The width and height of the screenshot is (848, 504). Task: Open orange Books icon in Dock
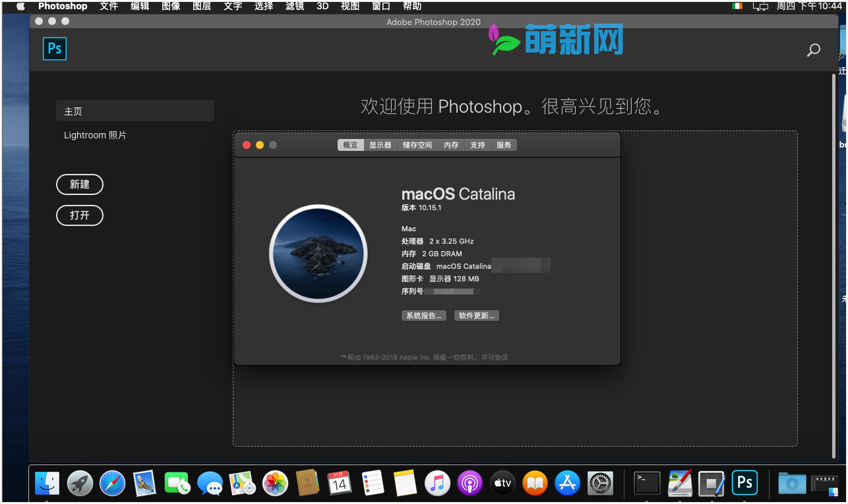pos(535,484)
